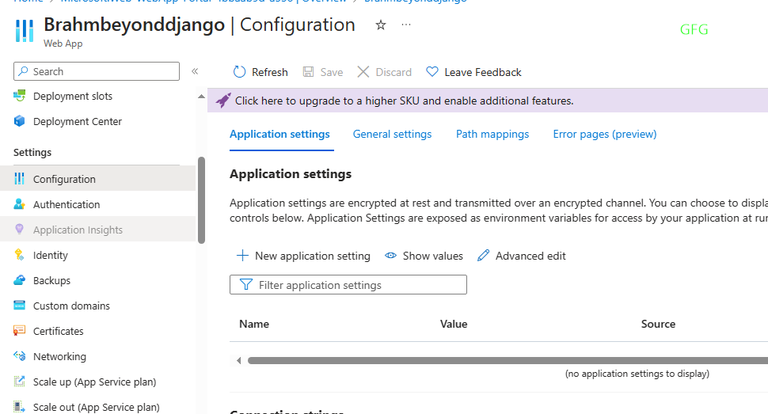The height and width of the screenshot is (414, 768).
Task: Open Scale out (App Service plan)
Action: click(x=96, y=408)
